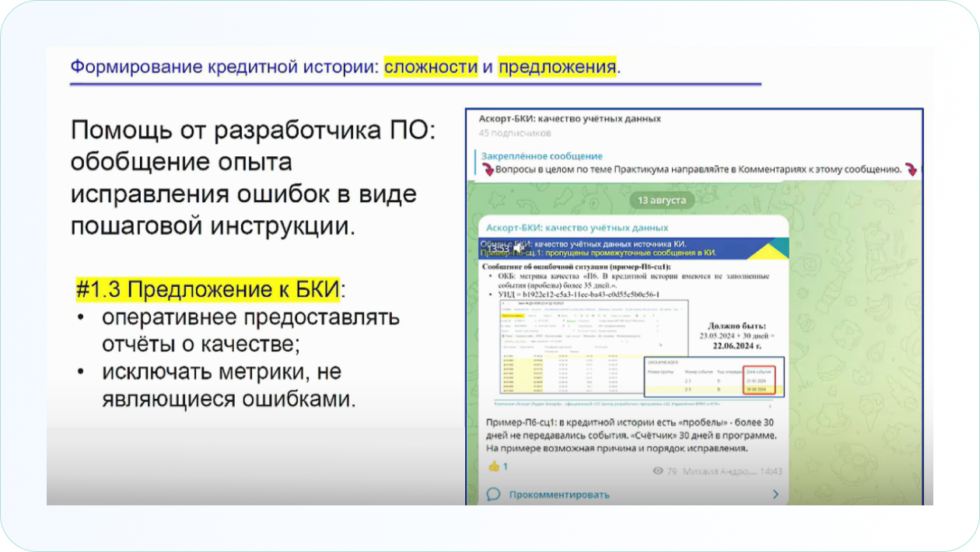The image size is (980, 552).
Task: Click the views eye icon next to 79
Action: (x=659, y=471)
